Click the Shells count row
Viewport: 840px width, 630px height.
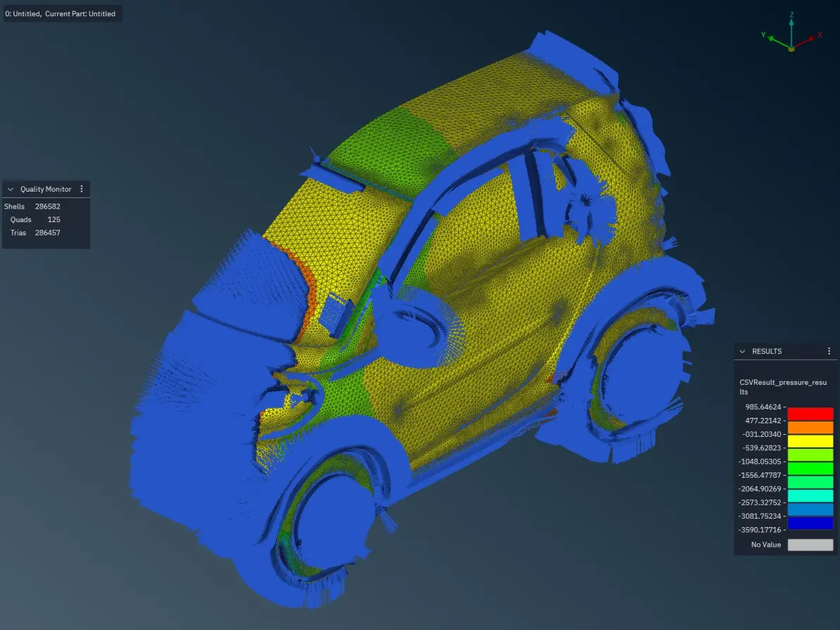point(32,206)
